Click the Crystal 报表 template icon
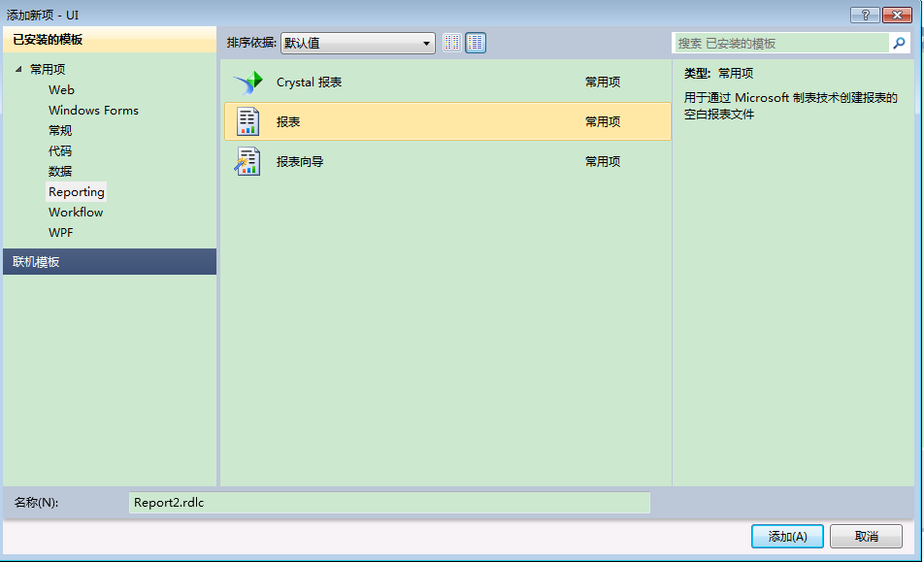This screenshot has width=924, height=562. click(x=248, y=83)
